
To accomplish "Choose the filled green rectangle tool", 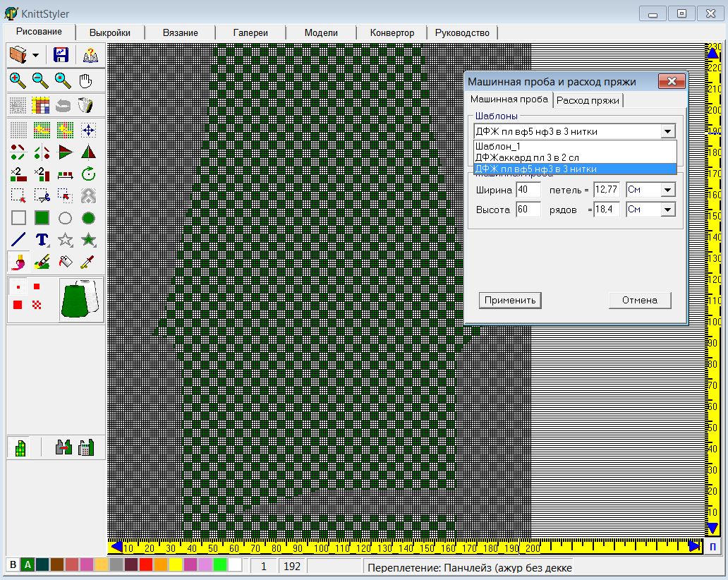I will click(x=42, y=218).
